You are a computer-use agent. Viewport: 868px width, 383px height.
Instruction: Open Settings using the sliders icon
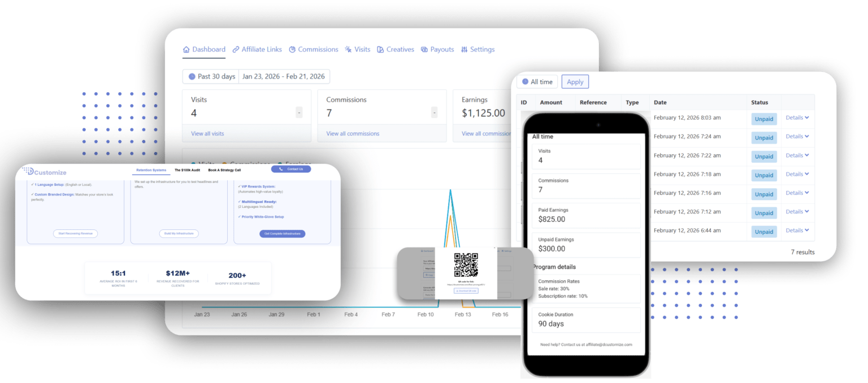465,49
